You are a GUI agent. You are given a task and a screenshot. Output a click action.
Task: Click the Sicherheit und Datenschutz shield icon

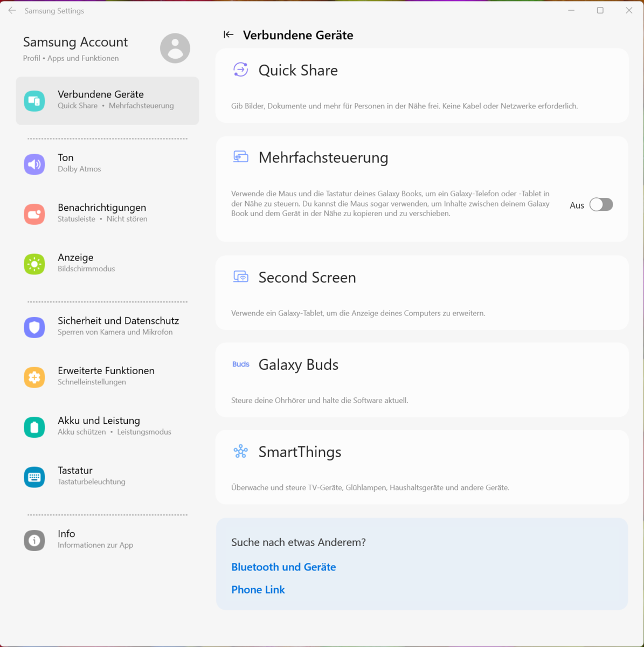(34, 327)
